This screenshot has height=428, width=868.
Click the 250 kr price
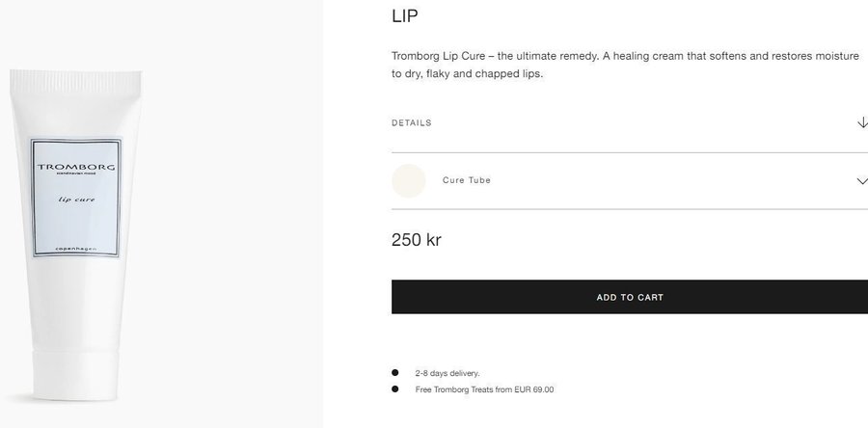click(417, 240)
